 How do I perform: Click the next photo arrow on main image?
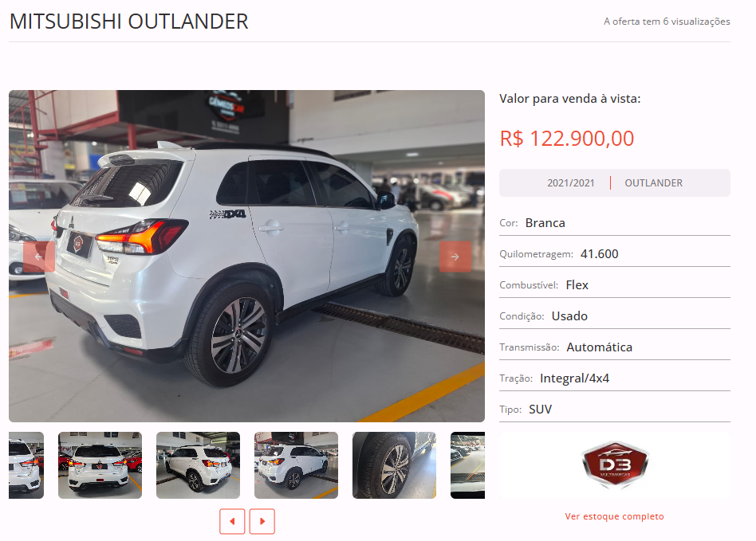point(455,257)
